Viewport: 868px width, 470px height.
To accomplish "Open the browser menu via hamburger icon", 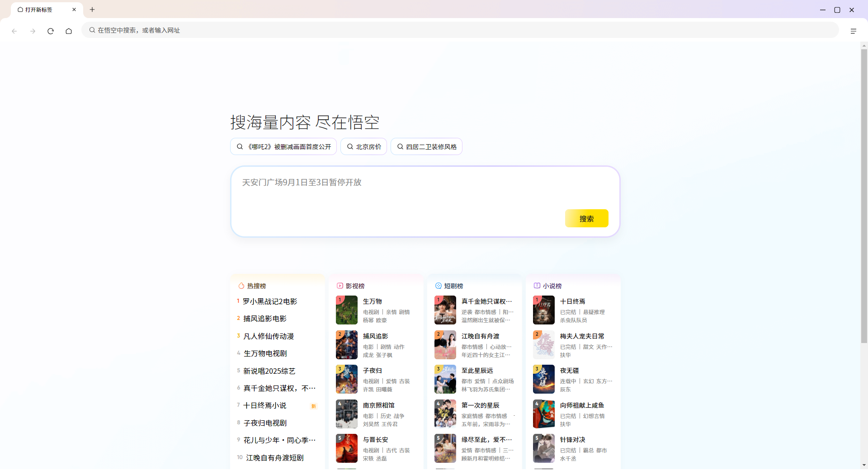I will tap(854, 31).
